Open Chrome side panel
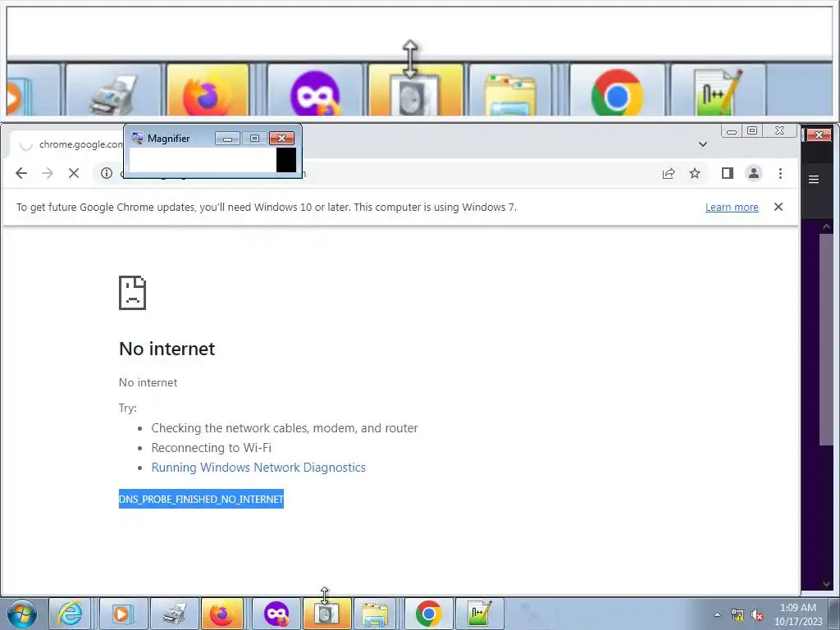 pos(727,173)
